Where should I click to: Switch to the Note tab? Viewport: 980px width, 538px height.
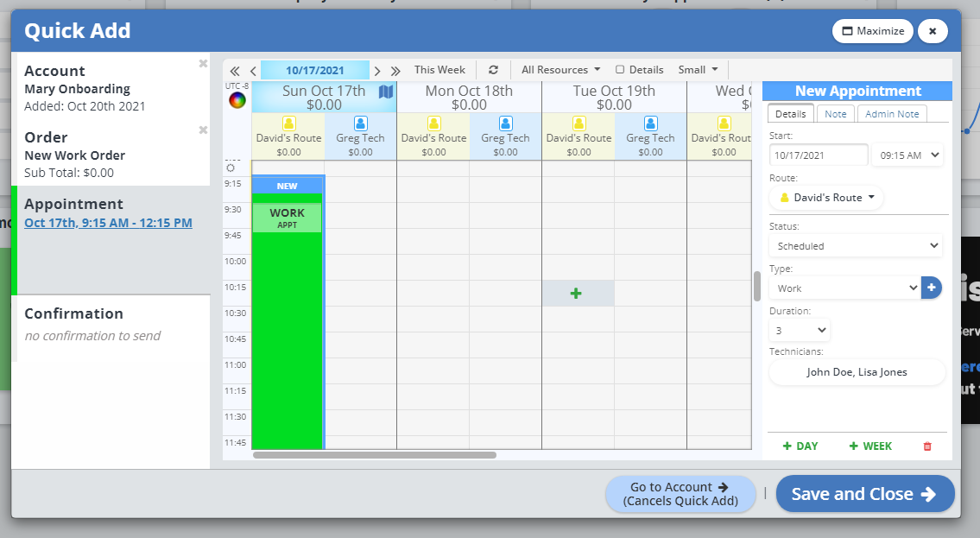835,114
